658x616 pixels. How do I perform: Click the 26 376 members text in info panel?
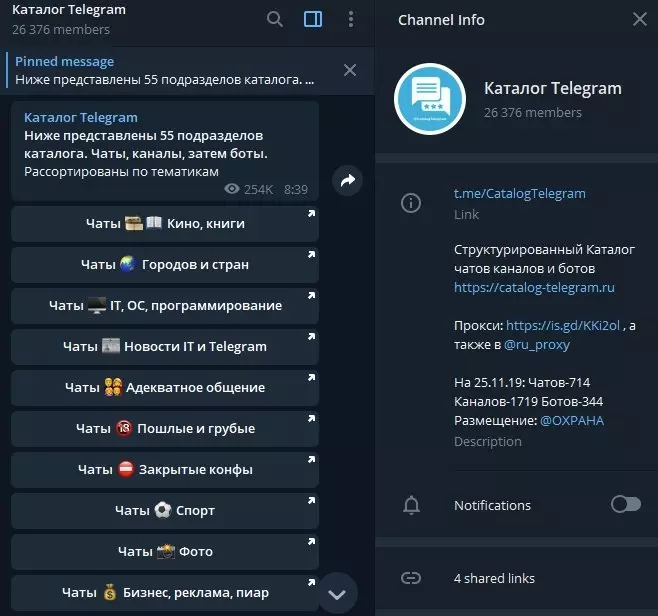click(533, 112)
